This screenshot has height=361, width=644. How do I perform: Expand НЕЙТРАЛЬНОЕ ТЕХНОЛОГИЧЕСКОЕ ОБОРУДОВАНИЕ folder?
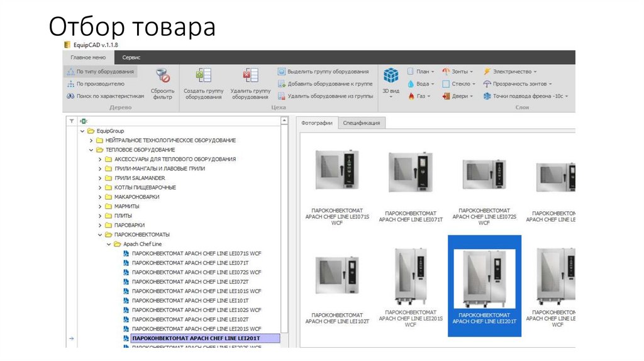pyautogui.click(x=91, y=140)
